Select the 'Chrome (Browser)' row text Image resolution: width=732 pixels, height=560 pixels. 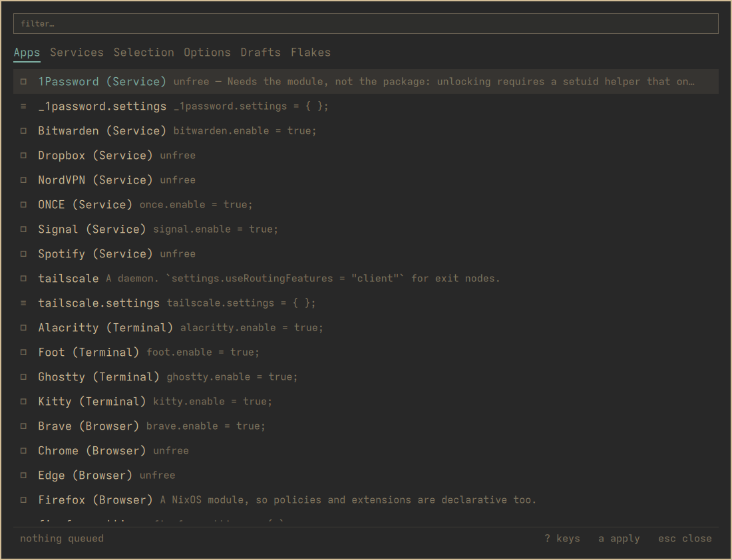tap(92, 451)
